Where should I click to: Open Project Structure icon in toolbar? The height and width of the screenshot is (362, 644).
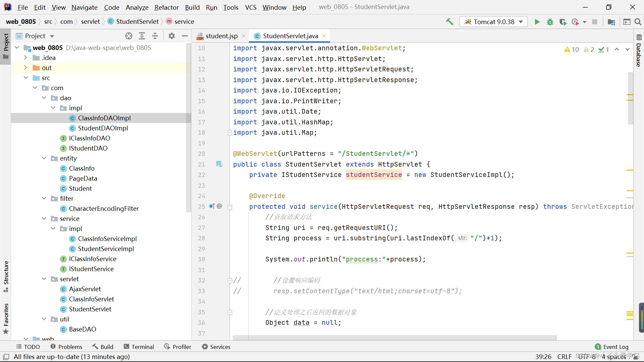point(611,22)
